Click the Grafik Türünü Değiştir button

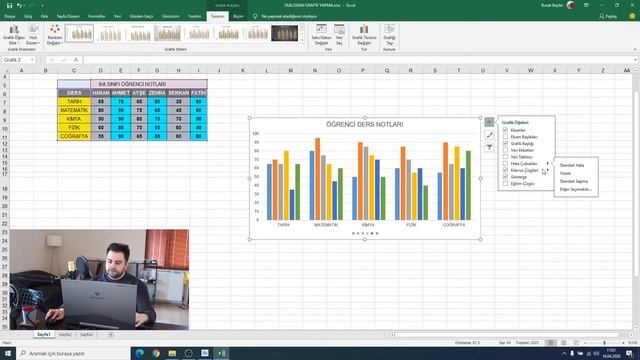(x=364, y=35)
